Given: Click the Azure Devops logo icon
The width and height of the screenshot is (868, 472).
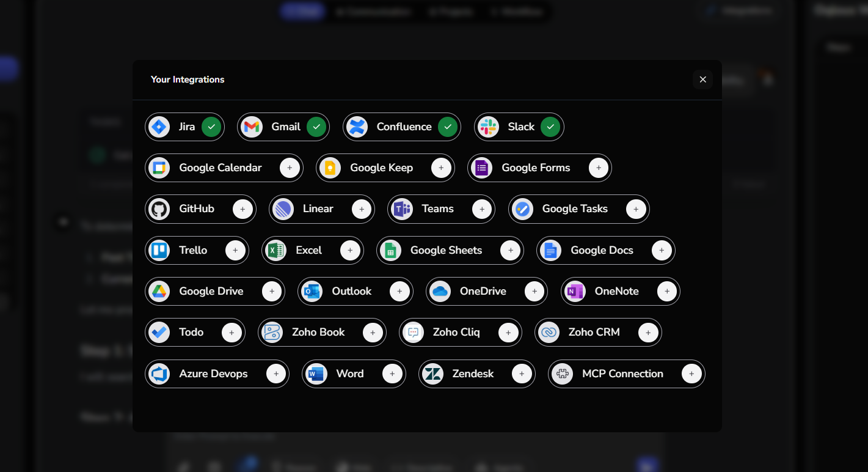Looking at the screenshot, I should tap(159, 374).
